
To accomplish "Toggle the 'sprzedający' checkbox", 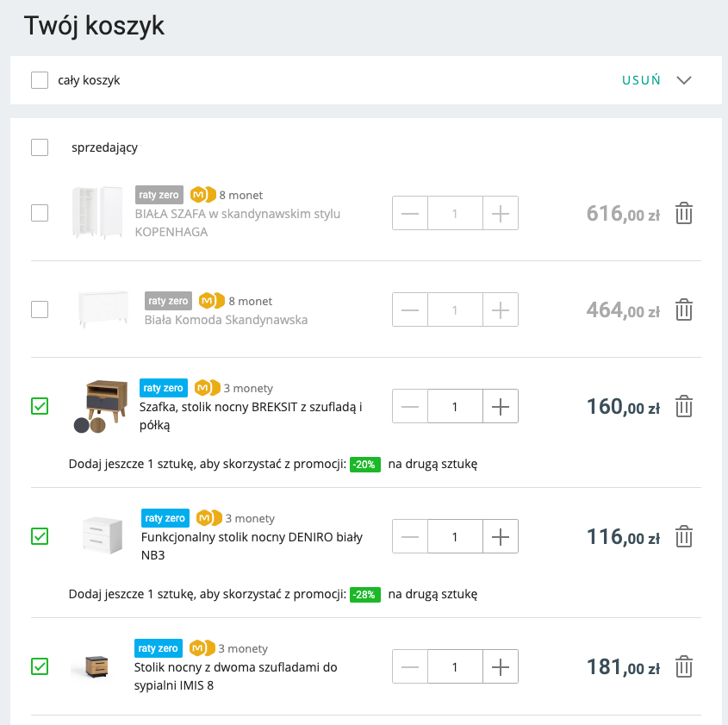I will point(40,147).
